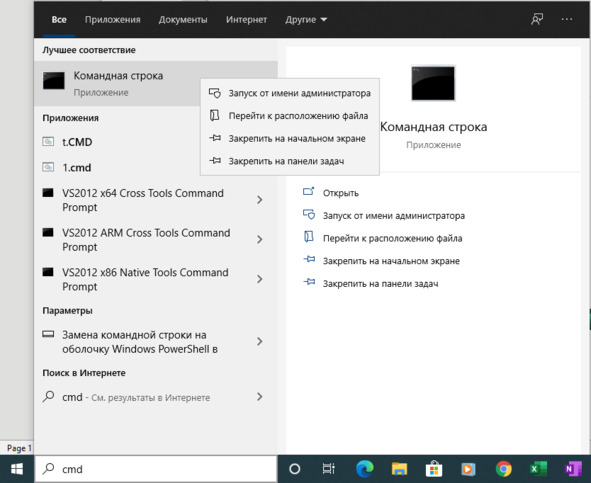Screen dimensions: 591x483
Task: Click the settings icon beside Замена командной строки
Action: tap(48, 334)
